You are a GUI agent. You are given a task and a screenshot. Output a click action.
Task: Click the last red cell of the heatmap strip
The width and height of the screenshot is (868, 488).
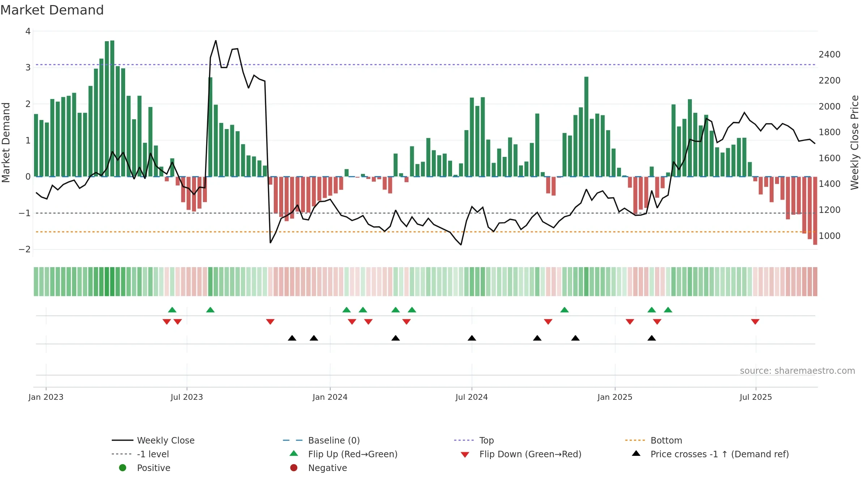point(815,282)
